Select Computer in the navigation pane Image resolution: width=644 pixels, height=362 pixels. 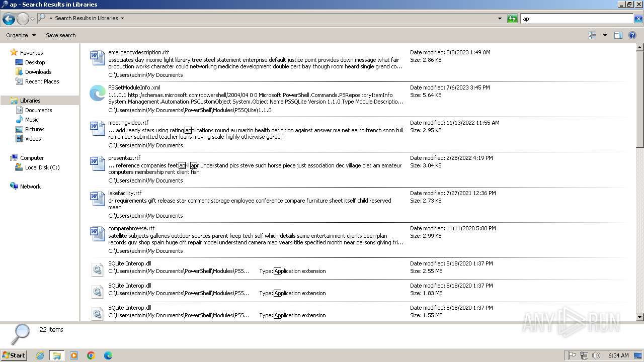tap(32, 158)
